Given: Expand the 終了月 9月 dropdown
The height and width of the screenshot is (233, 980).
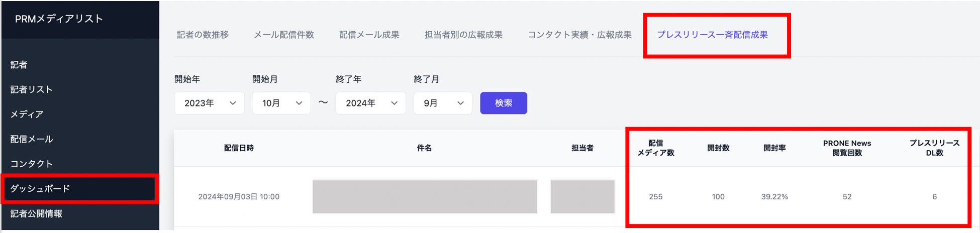Looking at the screenshot, I should 442,103.
